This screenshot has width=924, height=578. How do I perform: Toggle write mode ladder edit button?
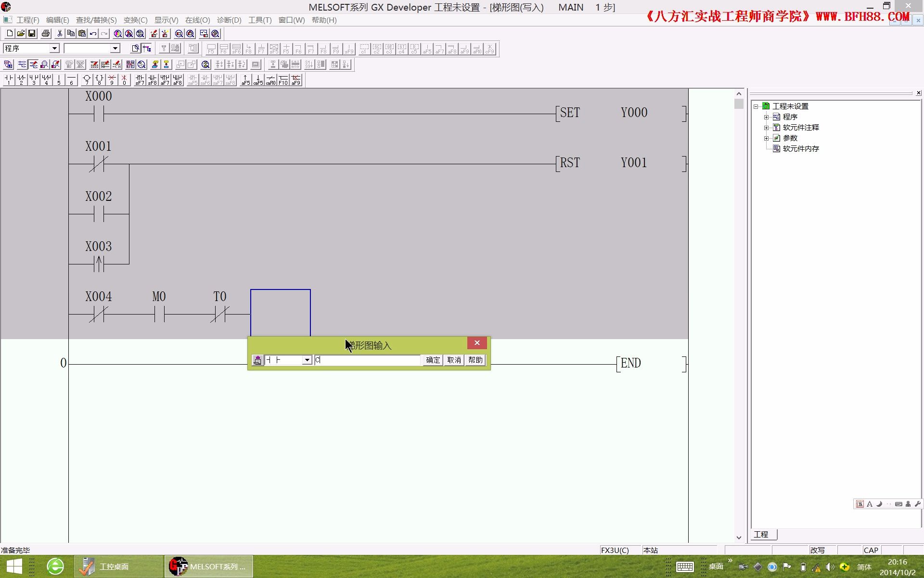33,64
